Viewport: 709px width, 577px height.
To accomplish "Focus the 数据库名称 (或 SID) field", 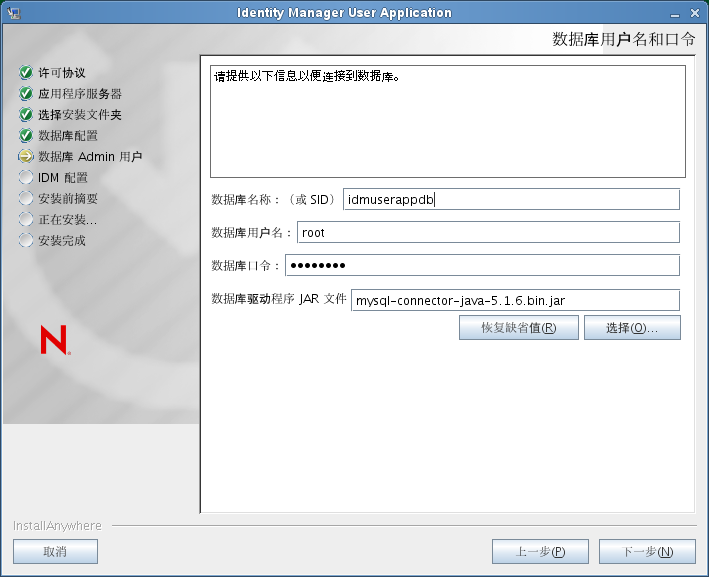I will click(511, 199).
